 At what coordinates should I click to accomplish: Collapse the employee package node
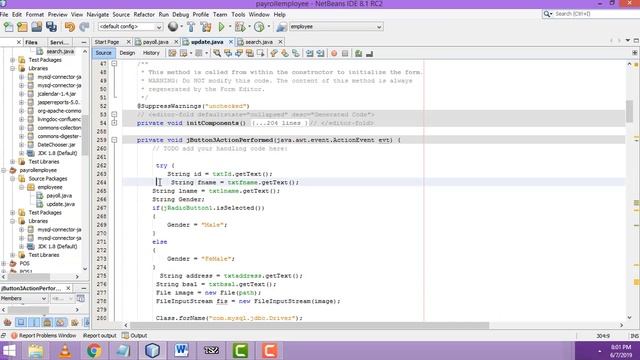pyautogui.click(x=21, y=187)
